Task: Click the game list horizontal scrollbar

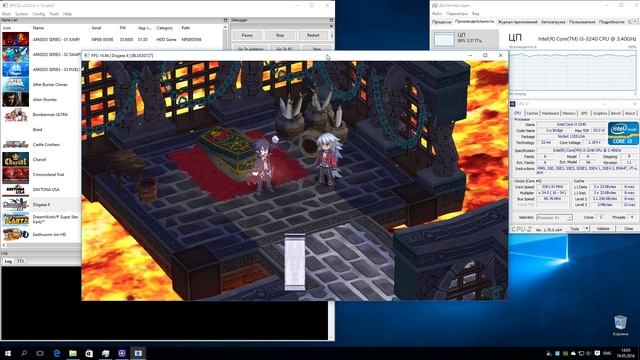Action: tap(41, 245)
